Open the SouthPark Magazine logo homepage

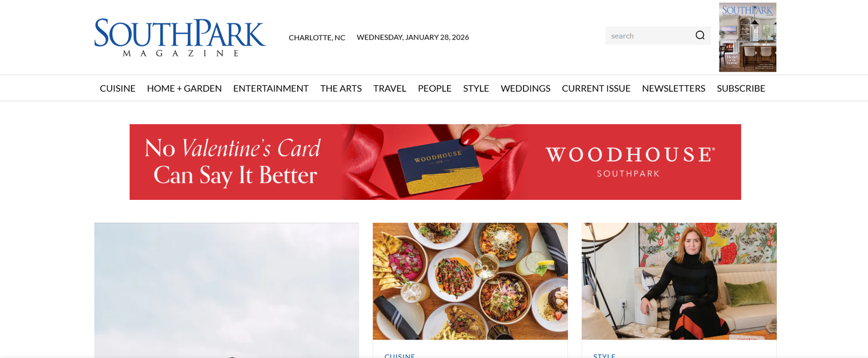pos(180,37)
